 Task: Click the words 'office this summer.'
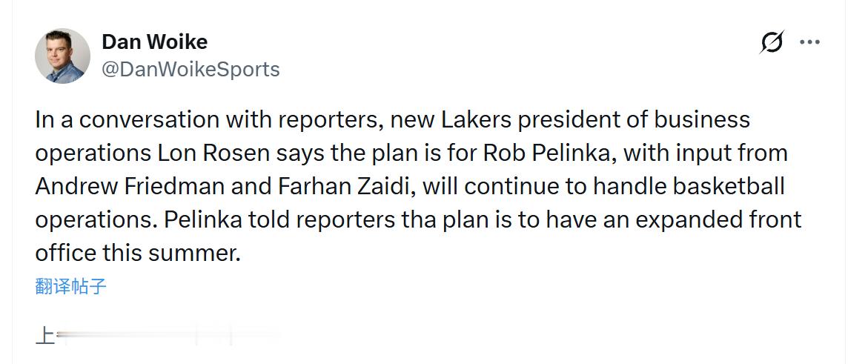click(x=138, y=253)
